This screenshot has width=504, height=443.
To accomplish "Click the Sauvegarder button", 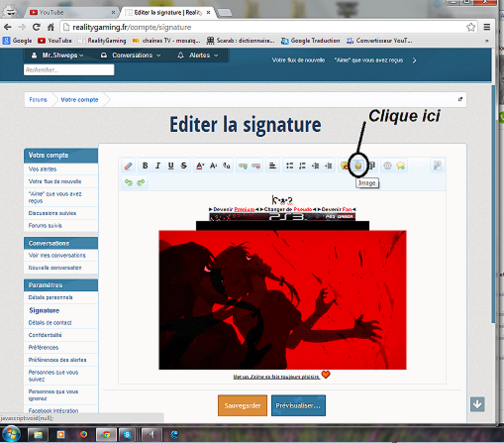I will [x=242, y=406].
